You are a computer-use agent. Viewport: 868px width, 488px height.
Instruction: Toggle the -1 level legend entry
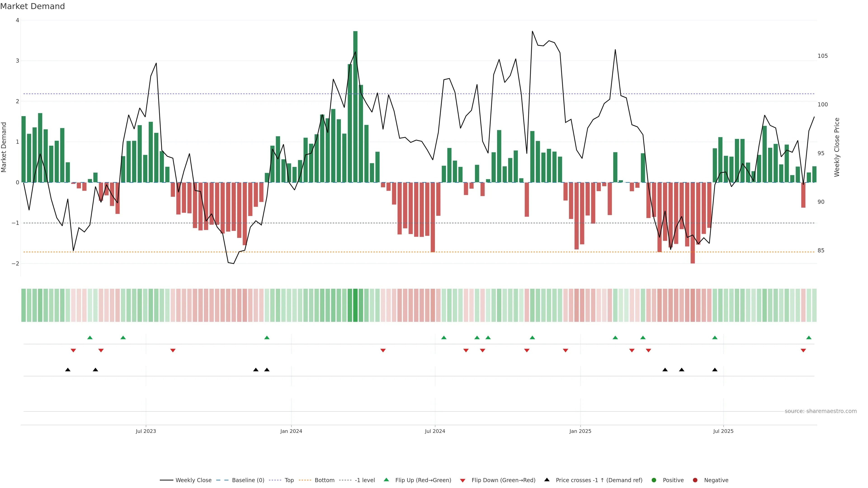[365, 480]
